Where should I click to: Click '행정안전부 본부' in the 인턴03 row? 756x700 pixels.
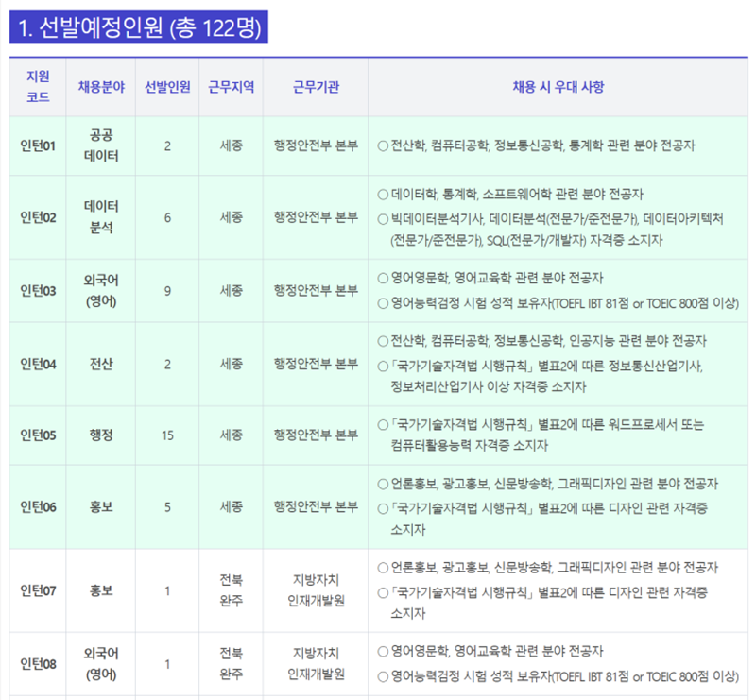316,291
